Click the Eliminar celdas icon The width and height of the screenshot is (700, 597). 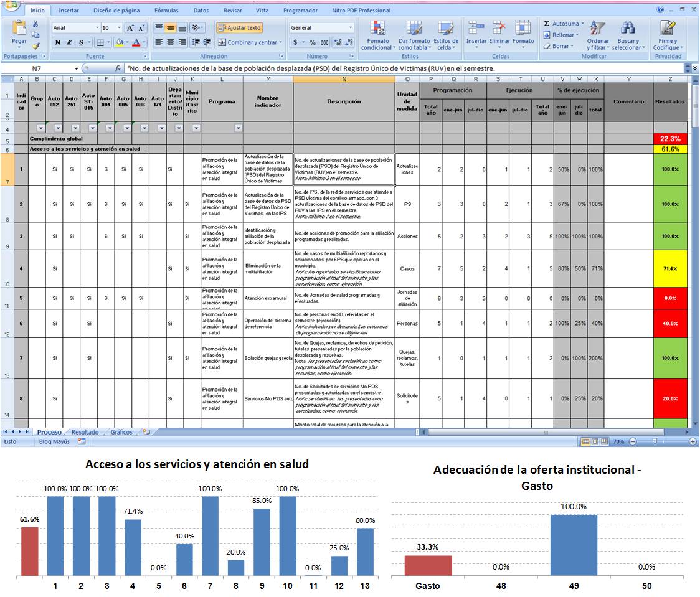click(x=499, y=28)
